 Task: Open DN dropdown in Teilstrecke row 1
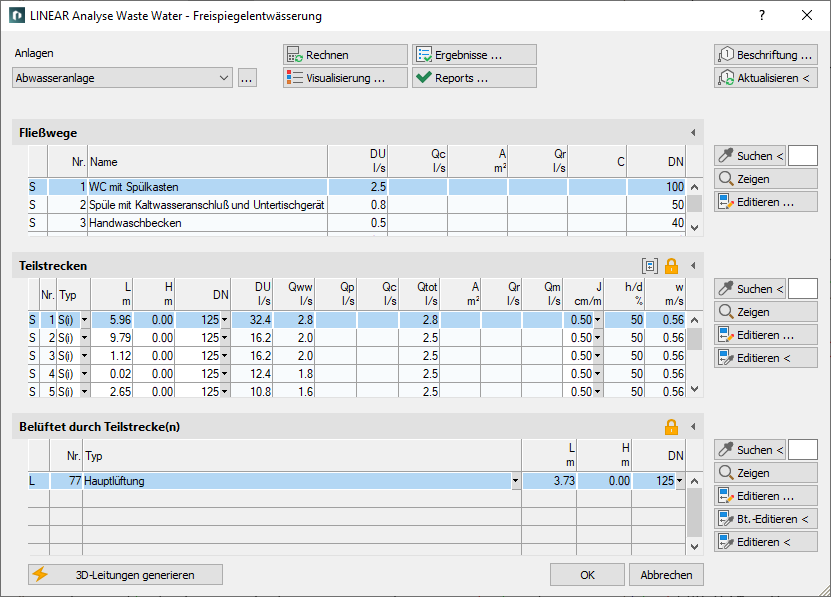pos(225,320)
